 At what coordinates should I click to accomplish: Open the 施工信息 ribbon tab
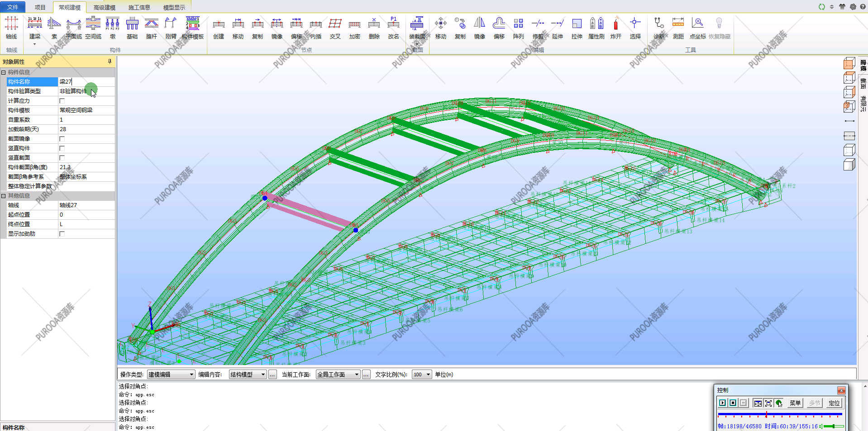(139, 7)
